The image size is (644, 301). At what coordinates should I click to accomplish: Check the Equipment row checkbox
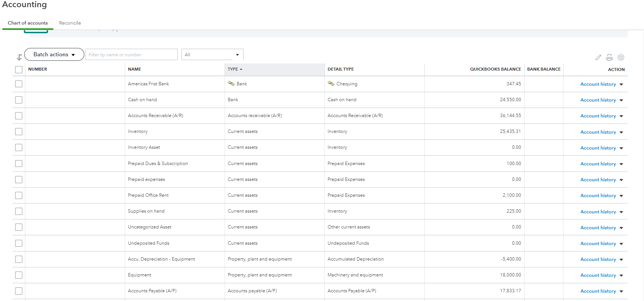(19, 275)
